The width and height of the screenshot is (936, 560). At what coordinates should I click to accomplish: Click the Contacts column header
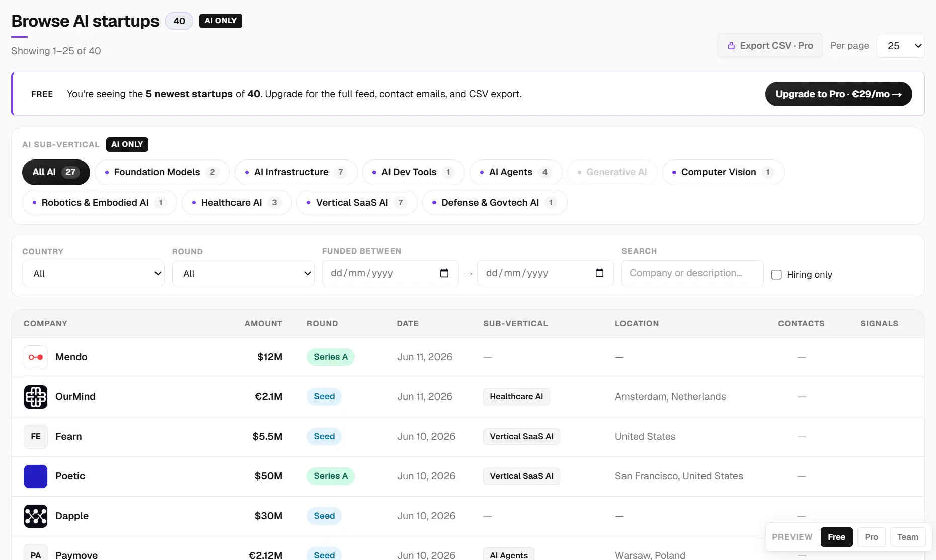click(x=801, y=324)
